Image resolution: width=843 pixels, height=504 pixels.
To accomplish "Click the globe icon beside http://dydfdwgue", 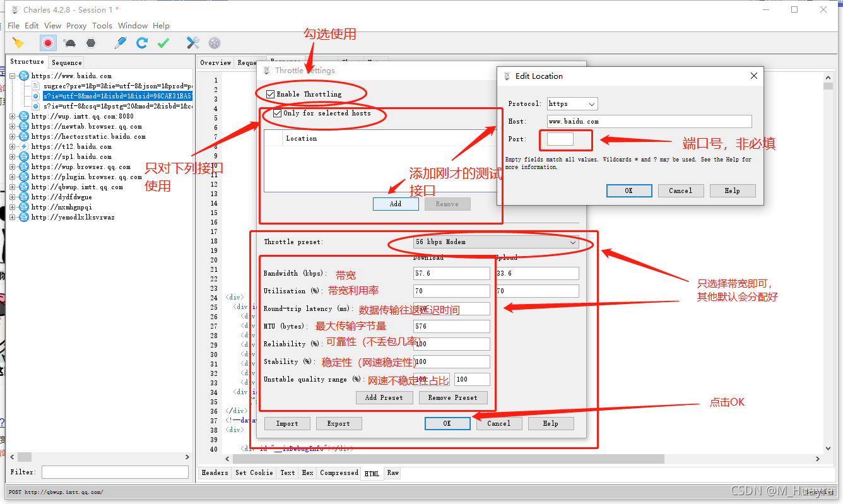I will (24, 197).
